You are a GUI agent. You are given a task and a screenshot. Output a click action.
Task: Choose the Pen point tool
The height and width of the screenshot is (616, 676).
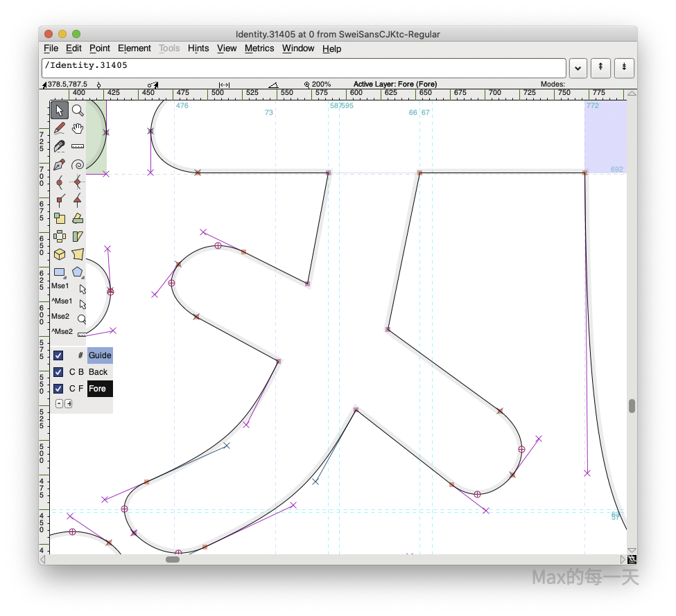[60, 164]
